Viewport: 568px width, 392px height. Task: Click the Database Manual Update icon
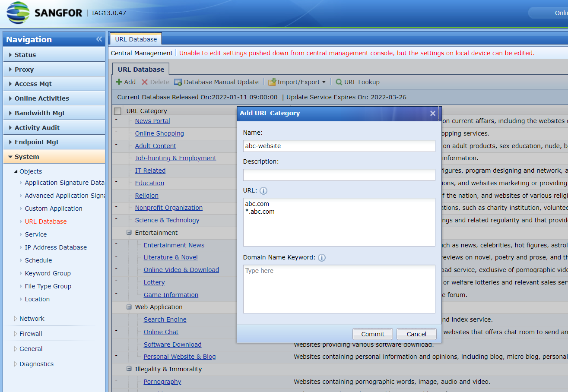click(178, 82)
